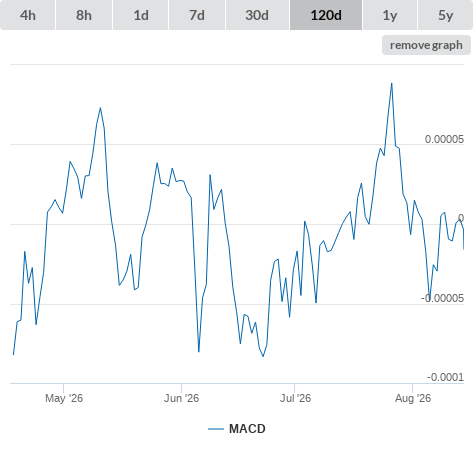Click the Jun '26 axis label
The image size is (474, 455).
181,398
